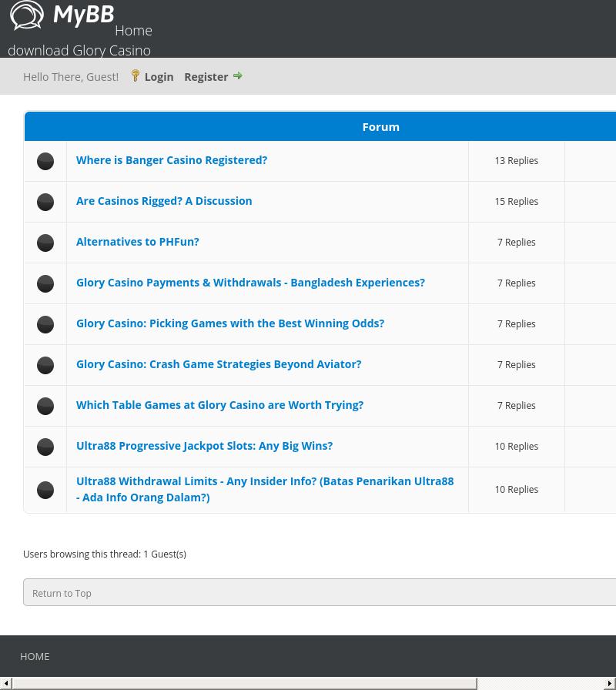Screen dimensions: 616x690
Task: Click 10 Replies for Progressive Jackpot Slots
Action: click(x=516, y=446)
